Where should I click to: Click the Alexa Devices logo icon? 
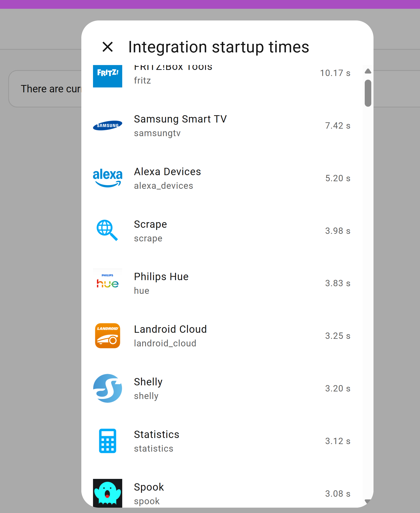(108, 178)
